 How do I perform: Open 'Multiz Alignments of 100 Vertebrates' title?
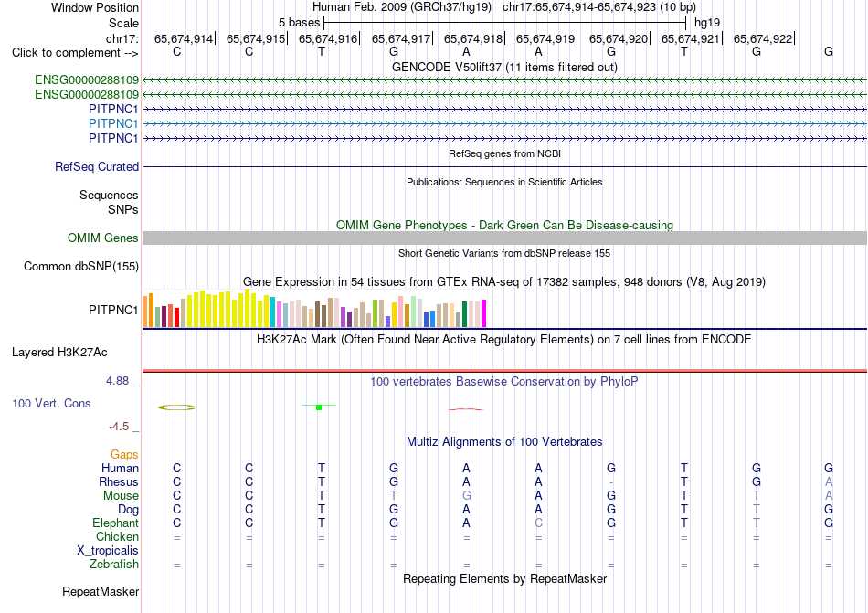coord(504,441)
